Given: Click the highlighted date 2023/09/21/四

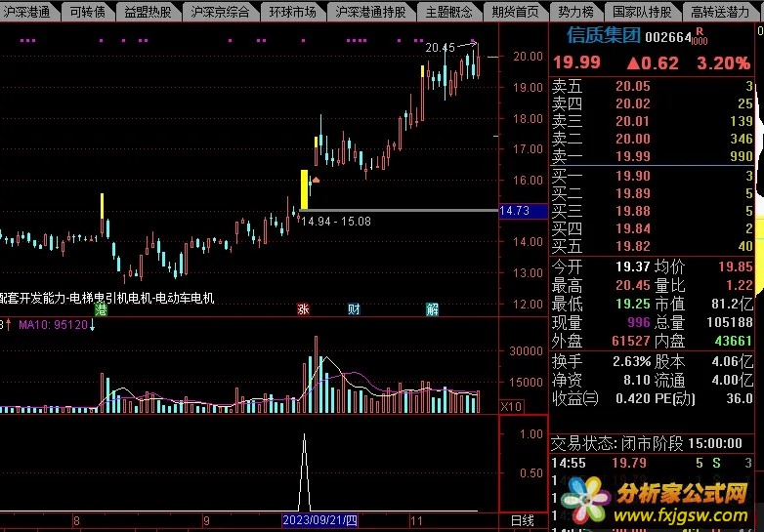Looking at the screenshot, I should tap(319, 520).
